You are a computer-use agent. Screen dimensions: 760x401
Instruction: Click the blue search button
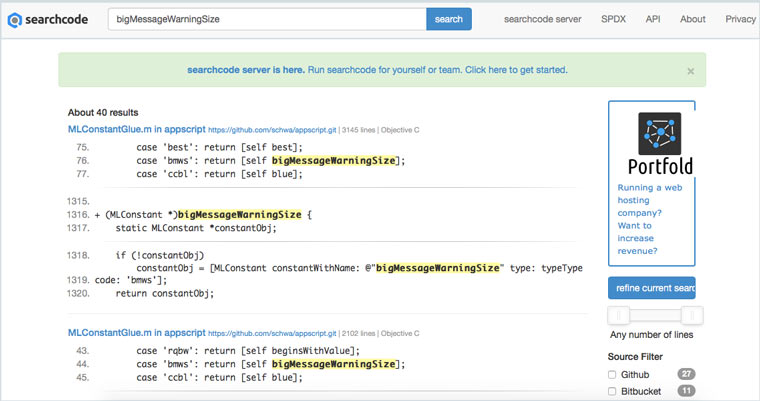coord(449,19)
